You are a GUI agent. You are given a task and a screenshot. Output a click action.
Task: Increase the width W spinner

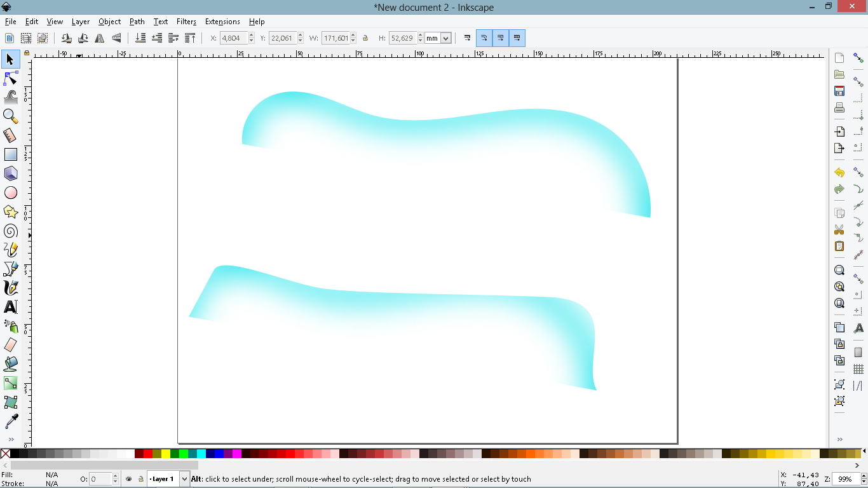353,36
